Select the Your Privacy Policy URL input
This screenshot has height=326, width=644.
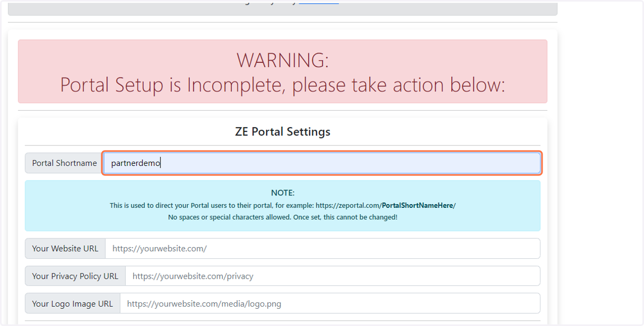click(333, 276)
